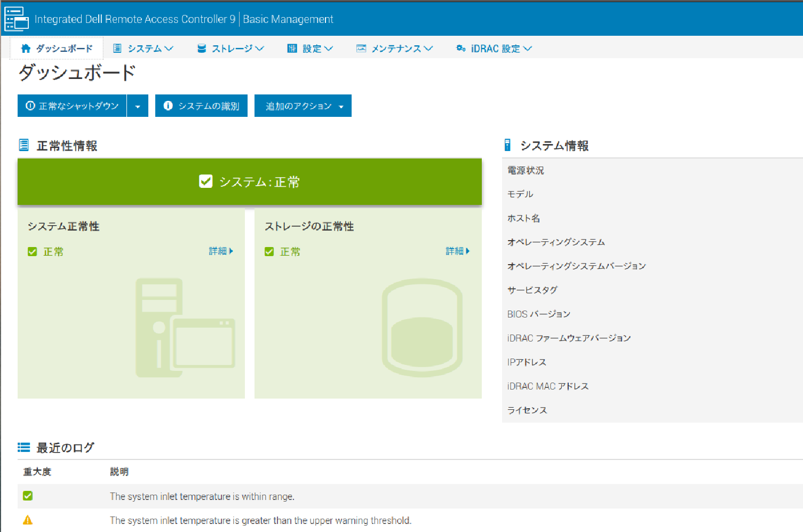The image size is (803, 532).
Task: Click the document icon beside 正常性情報 heading
Action: (23, 145)
